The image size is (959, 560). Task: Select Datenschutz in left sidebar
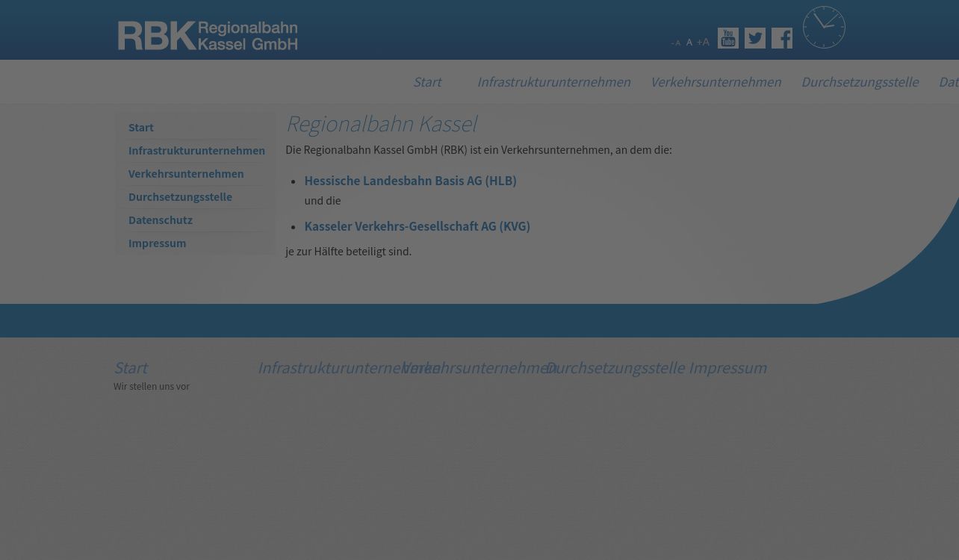point(161,220)
